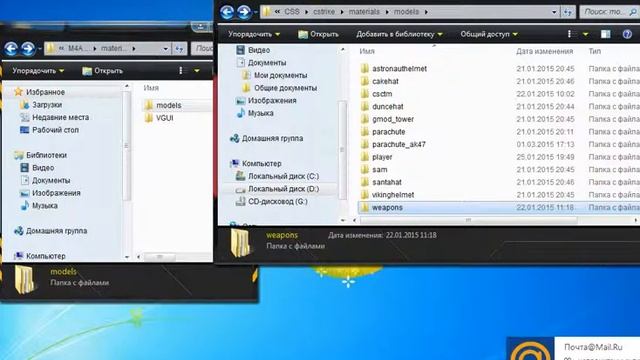
Task: Go back in the CSS models window
Action: 227,12
